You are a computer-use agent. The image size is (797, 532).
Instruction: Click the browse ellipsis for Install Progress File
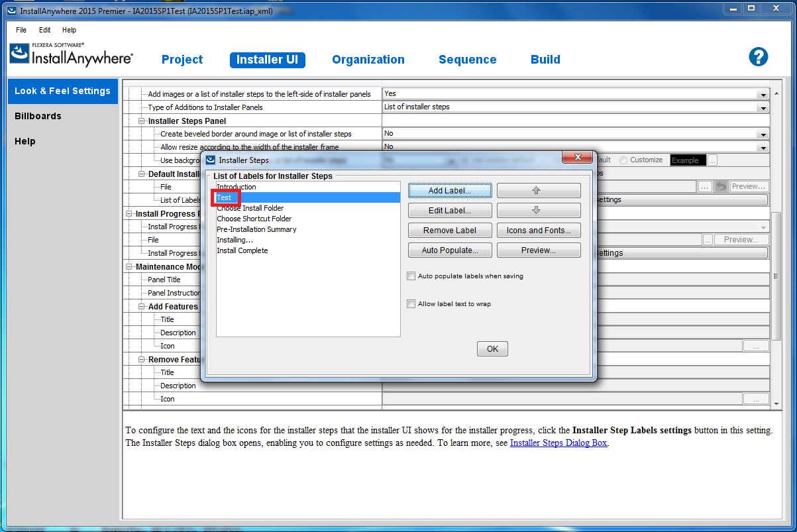pyautogui.click(x=708, y=240)
